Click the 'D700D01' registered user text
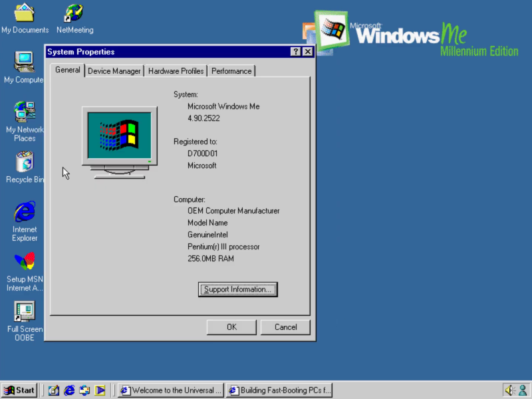532x399 pixels. tap(203, 154)
